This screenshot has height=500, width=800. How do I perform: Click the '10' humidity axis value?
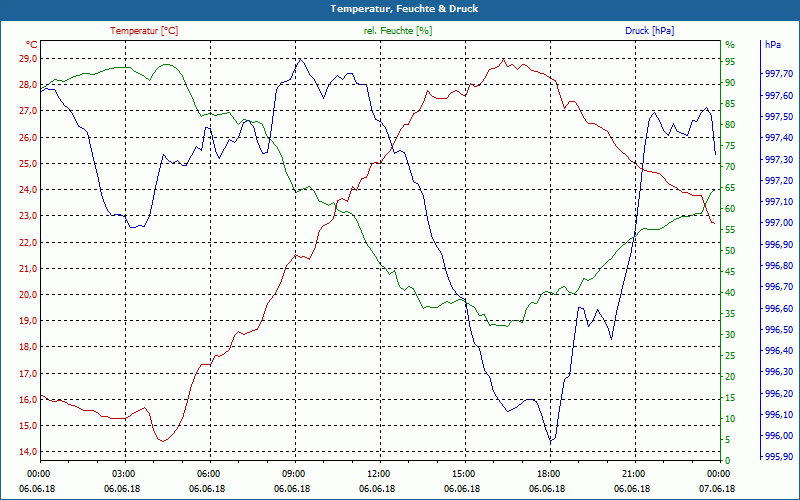(730, 418)
